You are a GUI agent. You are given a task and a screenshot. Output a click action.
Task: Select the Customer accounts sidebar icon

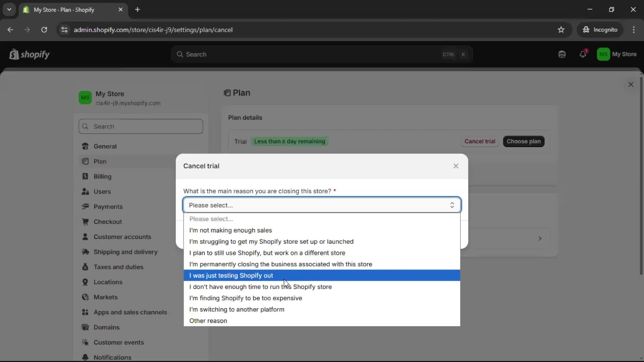tap(85, 237)
